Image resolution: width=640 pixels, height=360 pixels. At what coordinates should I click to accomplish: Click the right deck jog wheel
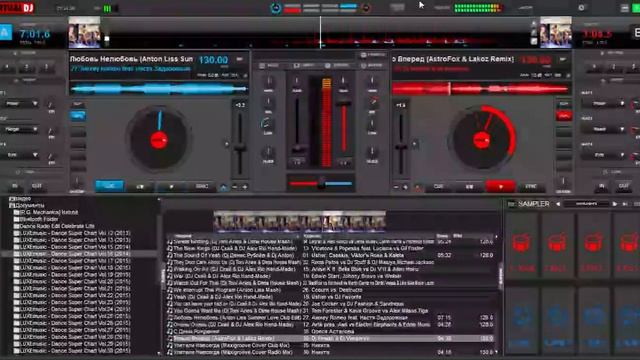pyautogui.click(x=482, y=140)
